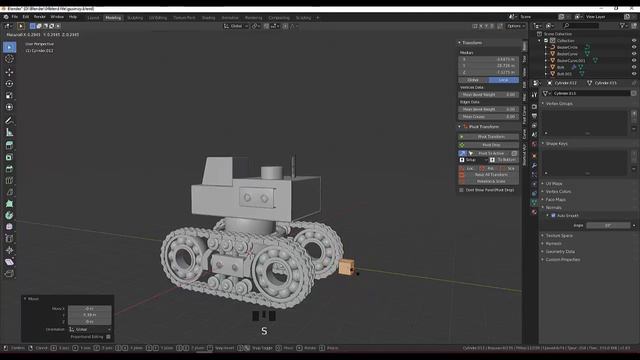Image resolution: width=640 pixels, height=360 pixels.
Task: Click the Mean Crease slider field
Action: coord(489,117)
